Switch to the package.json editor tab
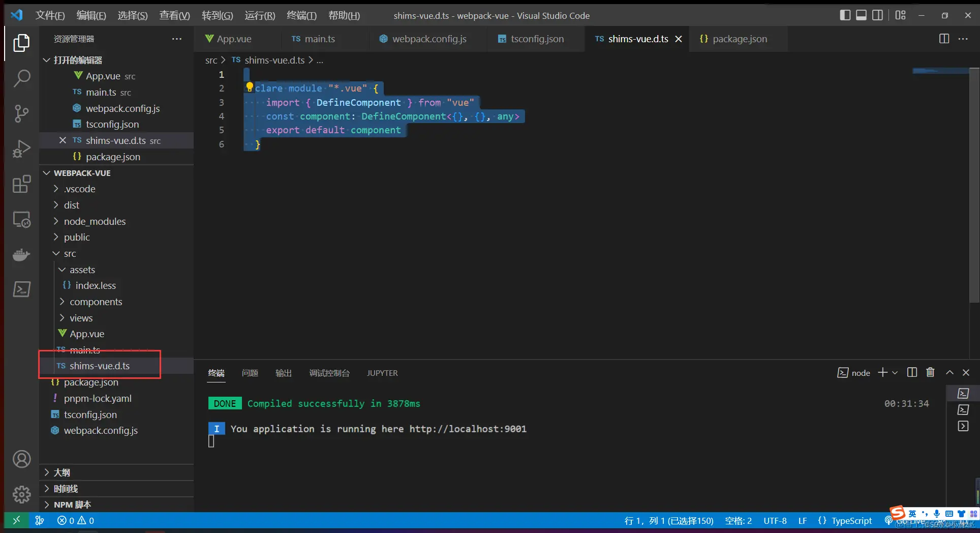980x533 pixels. 740,39
